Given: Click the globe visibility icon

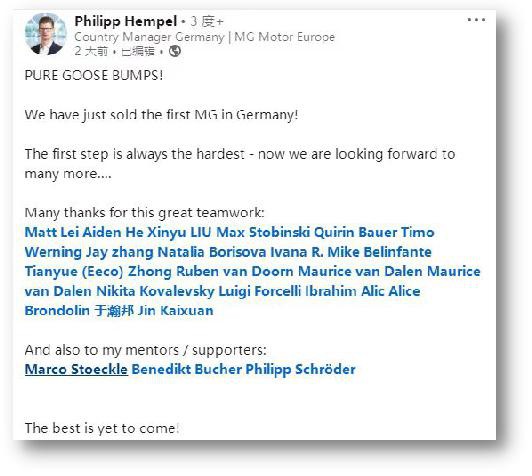Looking at the screenshot, I should pyautogui.click(x=175, y=51).
